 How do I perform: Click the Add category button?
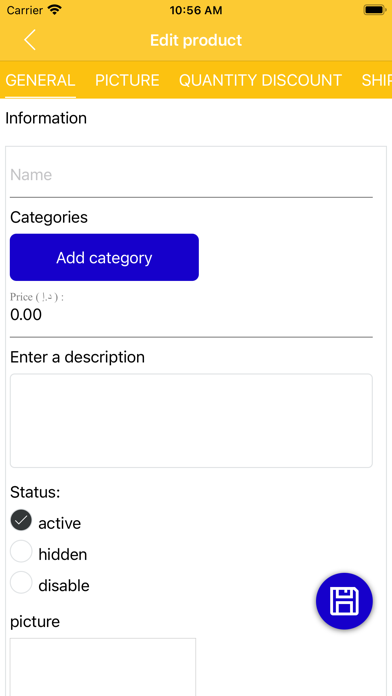104,257
